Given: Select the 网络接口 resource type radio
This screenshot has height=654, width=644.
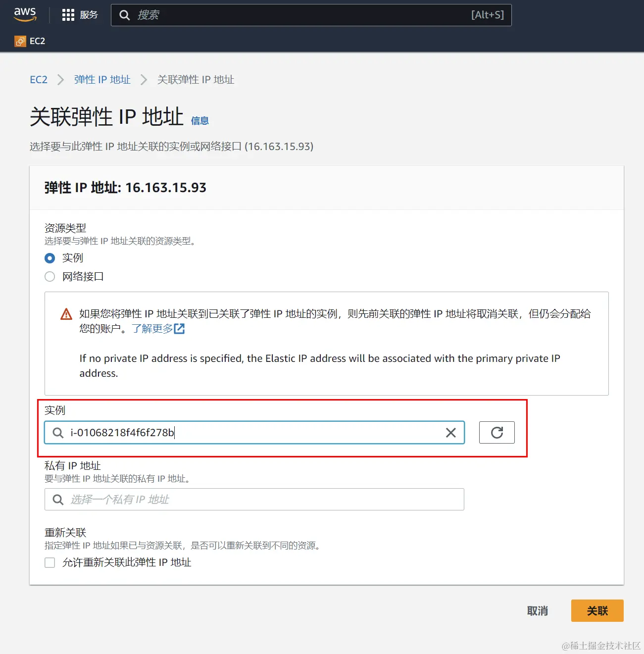Looking at the screenshot, I should [x=50, y=276].
